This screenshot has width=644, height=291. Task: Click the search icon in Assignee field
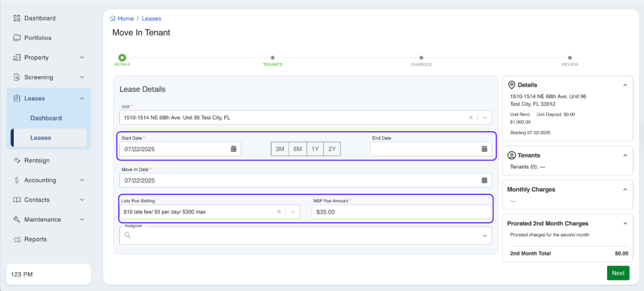pos(128,235)
